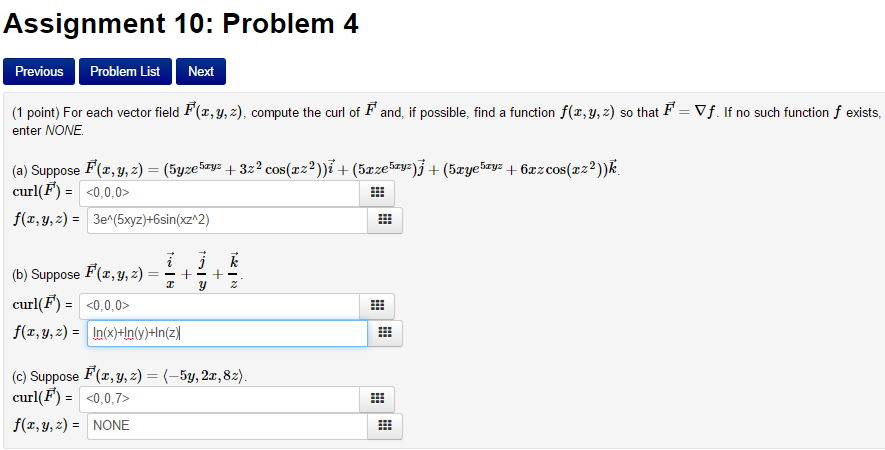Place cursor in the ln(x)+ln(y)+ln(z) field
Screen dimensions: 885x450
[227, 333]
